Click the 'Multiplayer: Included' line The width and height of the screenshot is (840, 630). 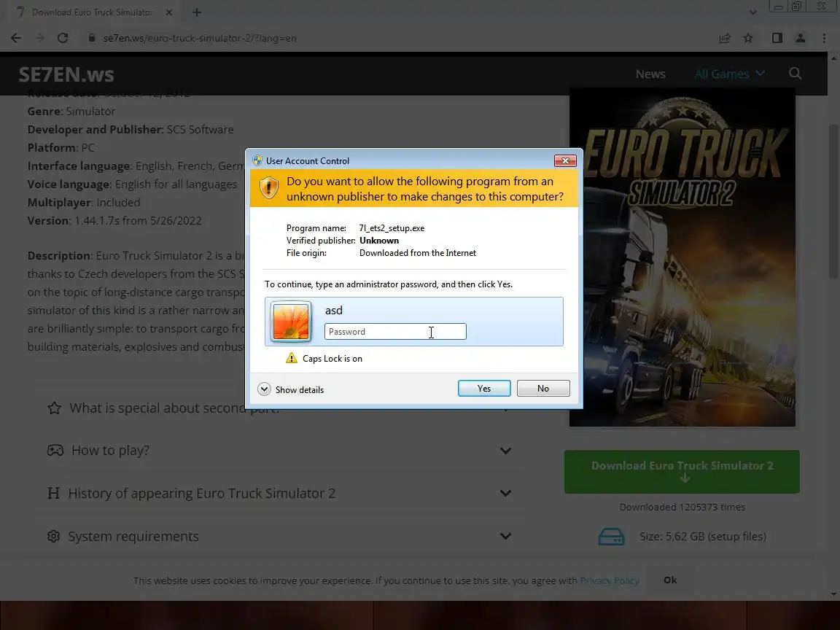84,203
